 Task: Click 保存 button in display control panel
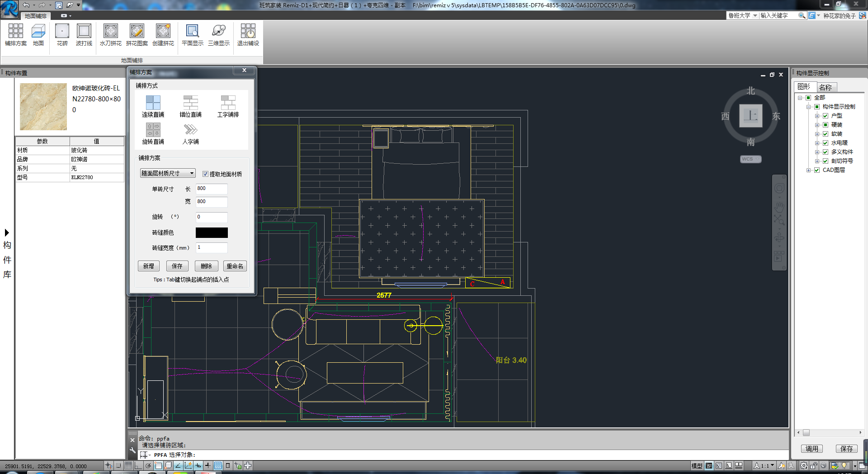point(847,449)
